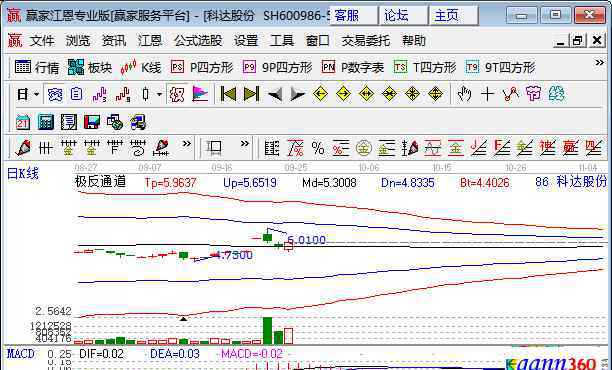Image resolution: width=612 pixels, height=370 pixels.
Task: Open the 板块 sector view
Action: coord(90,68)
